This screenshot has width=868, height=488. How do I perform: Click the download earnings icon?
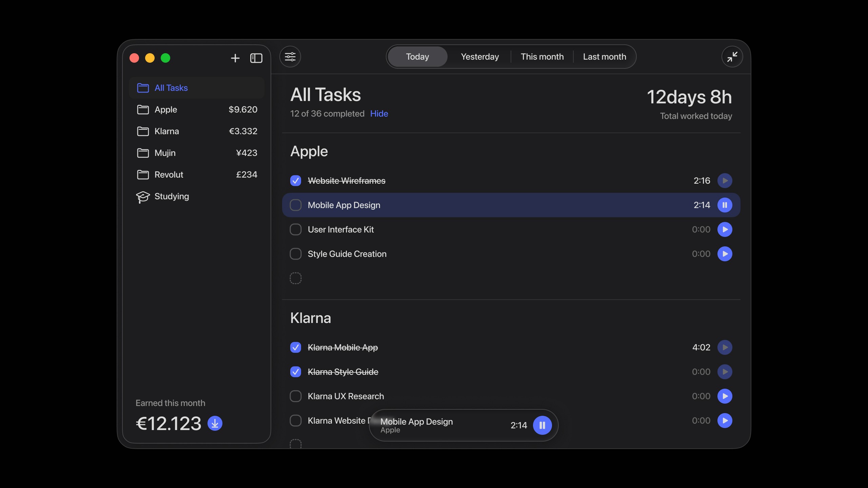pos(215,423)
